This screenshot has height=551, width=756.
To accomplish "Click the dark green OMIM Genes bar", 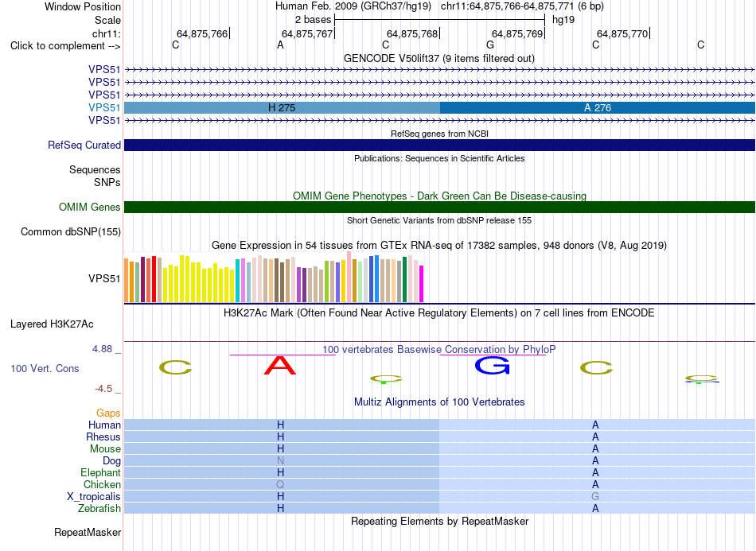I will tap(440, 207).
